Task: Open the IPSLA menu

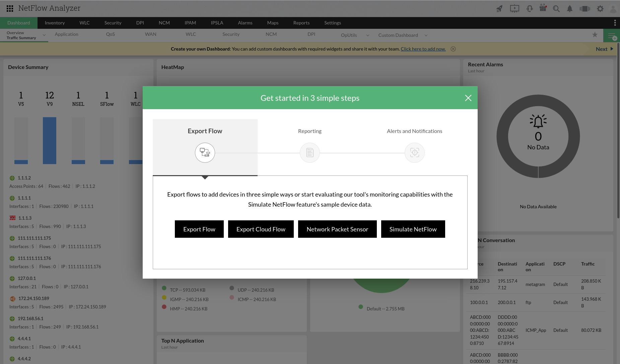Action: (x=217, y=23)
